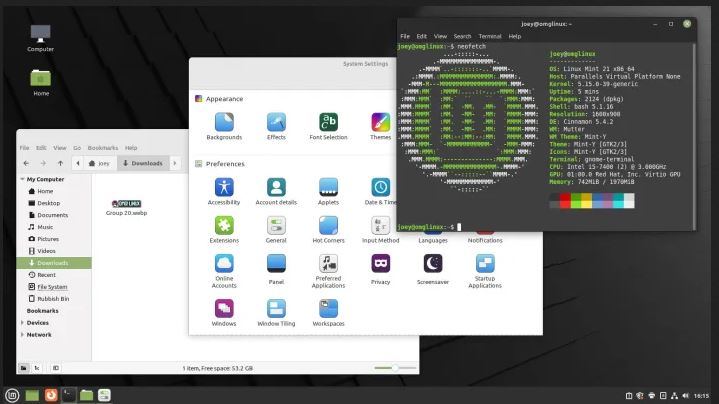This screenshot has height=404, width=719.
Task: Open File System in the sidebar
Action: point(54,287)
